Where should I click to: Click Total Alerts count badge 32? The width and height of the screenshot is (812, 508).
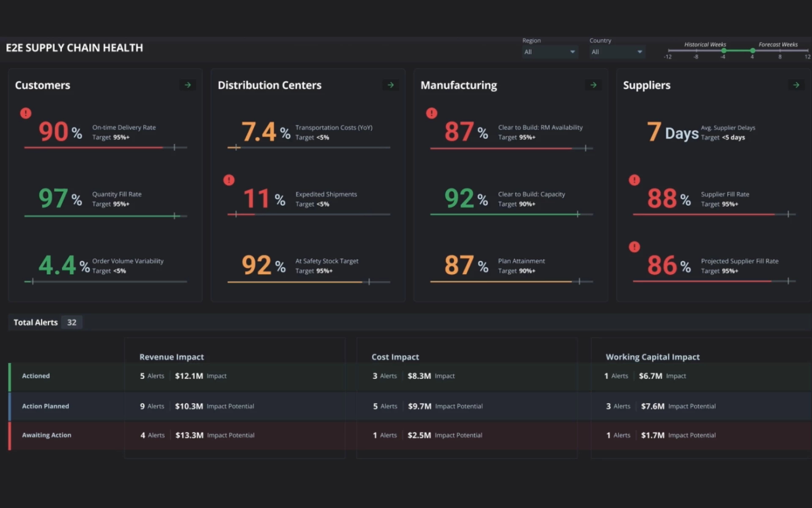(x=72, y=322)
